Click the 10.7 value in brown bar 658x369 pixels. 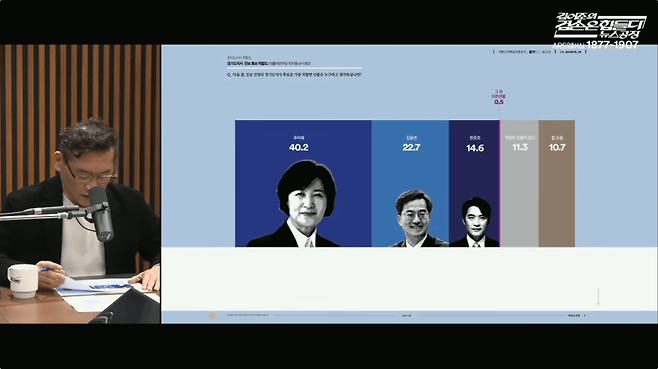point(557,147)
